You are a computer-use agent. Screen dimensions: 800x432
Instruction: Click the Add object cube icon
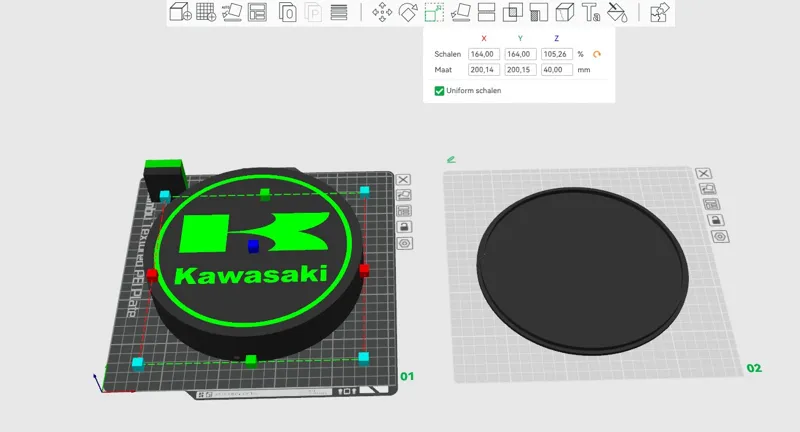coord(180,12)
